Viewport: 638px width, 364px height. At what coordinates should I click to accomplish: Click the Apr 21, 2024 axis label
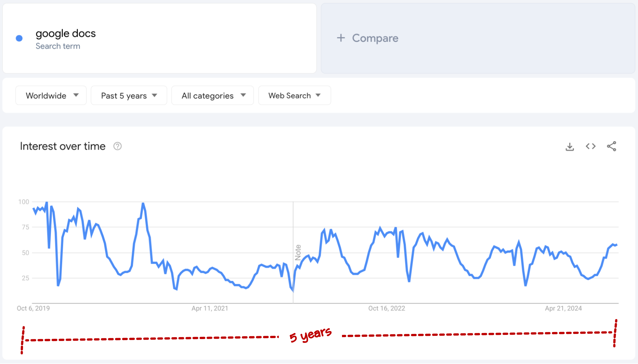click(x=563, y=308)
